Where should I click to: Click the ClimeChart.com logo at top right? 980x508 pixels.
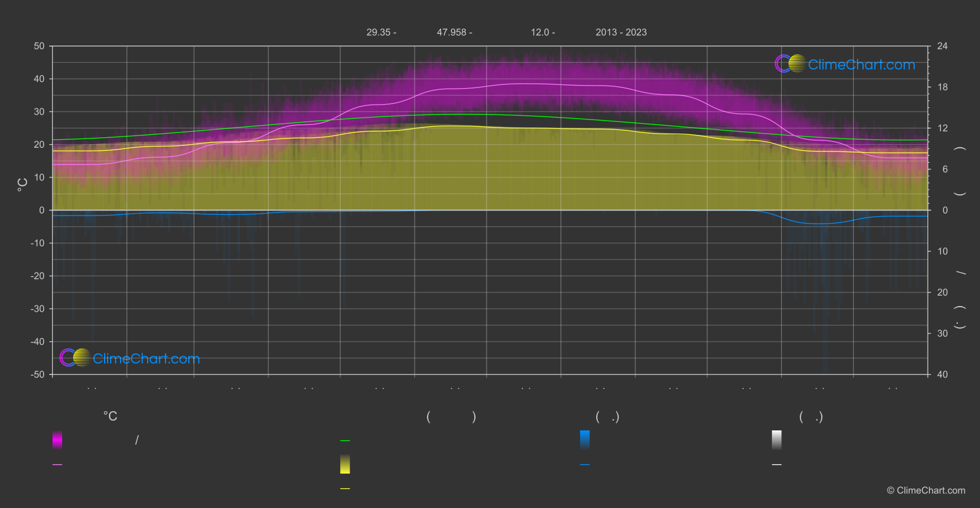(845, 64)
